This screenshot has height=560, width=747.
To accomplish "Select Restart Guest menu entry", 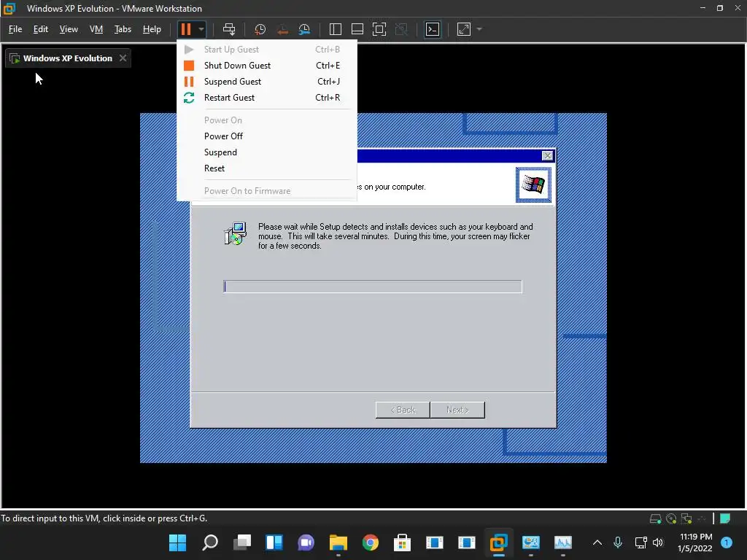I will point(267,98).
